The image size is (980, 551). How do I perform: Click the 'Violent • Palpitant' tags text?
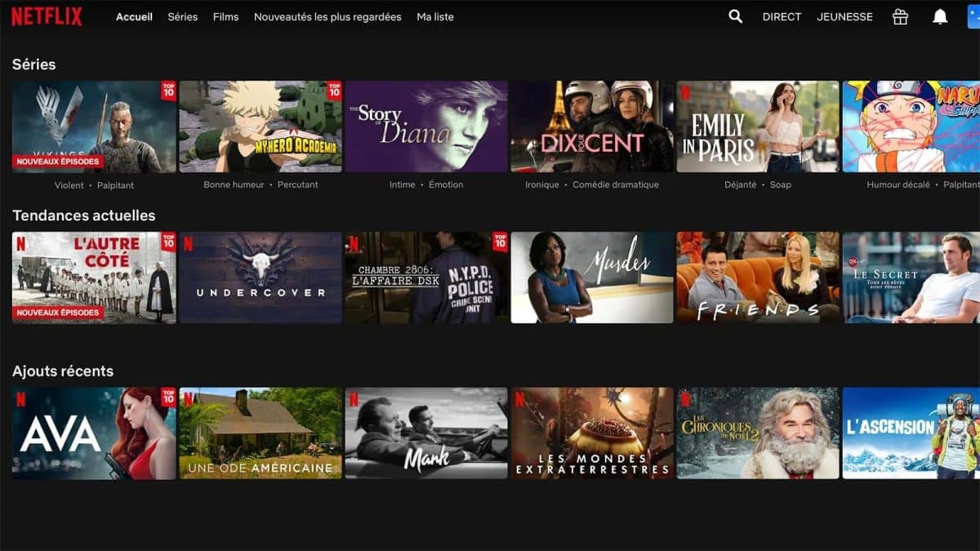(x=94, y=185)
